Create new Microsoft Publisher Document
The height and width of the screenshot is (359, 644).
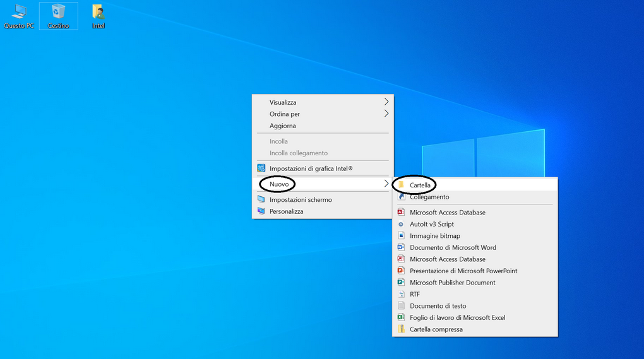pos(475,282)
